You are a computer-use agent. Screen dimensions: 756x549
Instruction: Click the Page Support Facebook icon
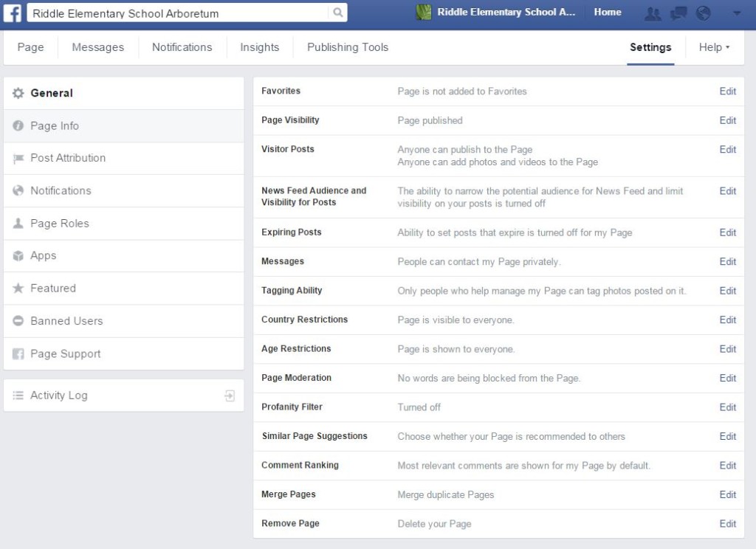[x=18, y=353]
